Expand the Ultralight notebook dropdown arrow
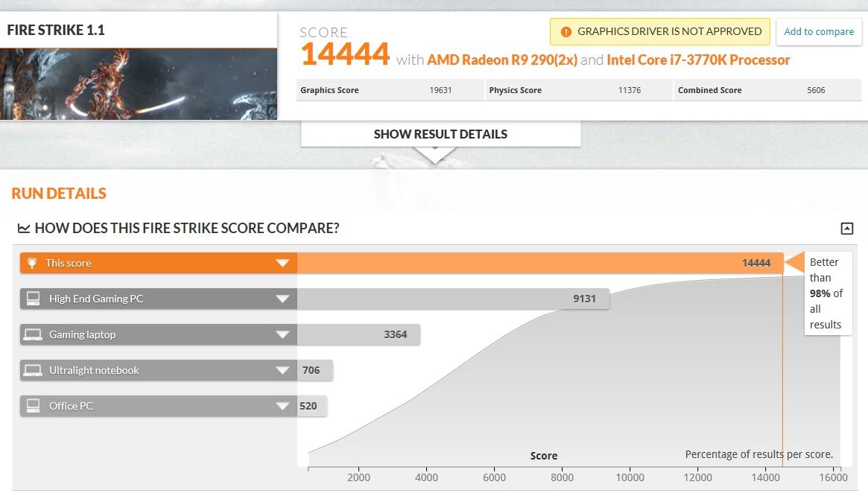The width and height of the screenshot is (868, 496). coord(282,370)
